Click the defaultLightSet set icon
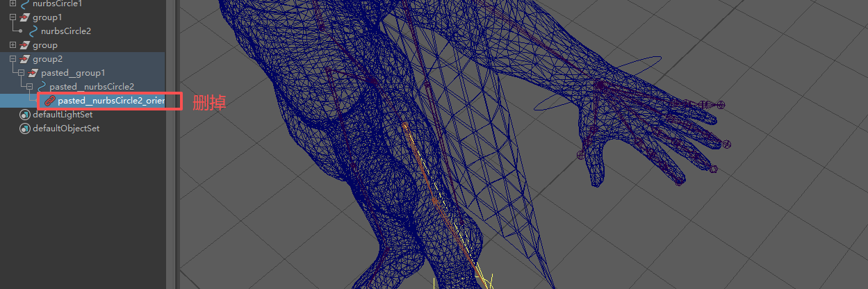Viewport: 868px width, 289px height. pyautogui.click(x=24, y=115)
